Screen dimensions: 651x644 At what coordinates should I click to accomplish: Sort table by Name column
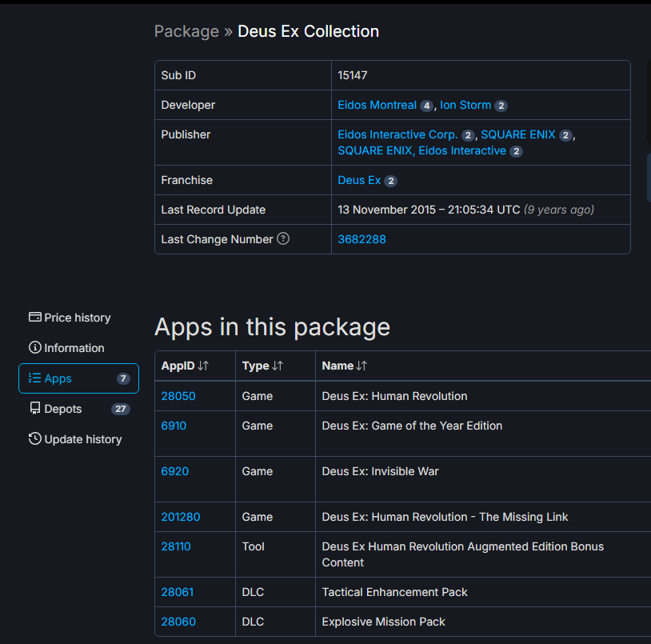(345, 366)
